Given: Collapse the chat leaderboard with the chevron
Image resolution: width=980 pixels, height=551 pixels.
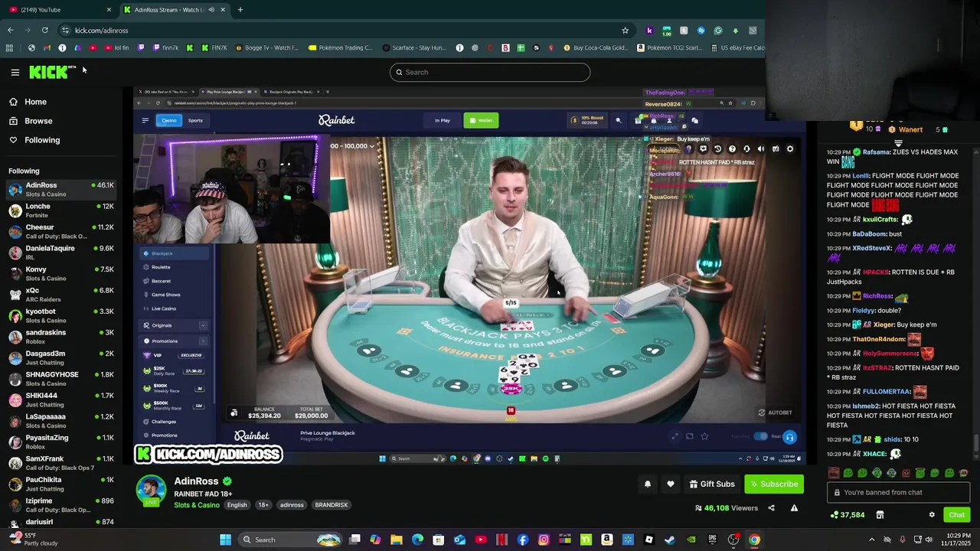Looking at the screenshot, I should click(898, 142).
